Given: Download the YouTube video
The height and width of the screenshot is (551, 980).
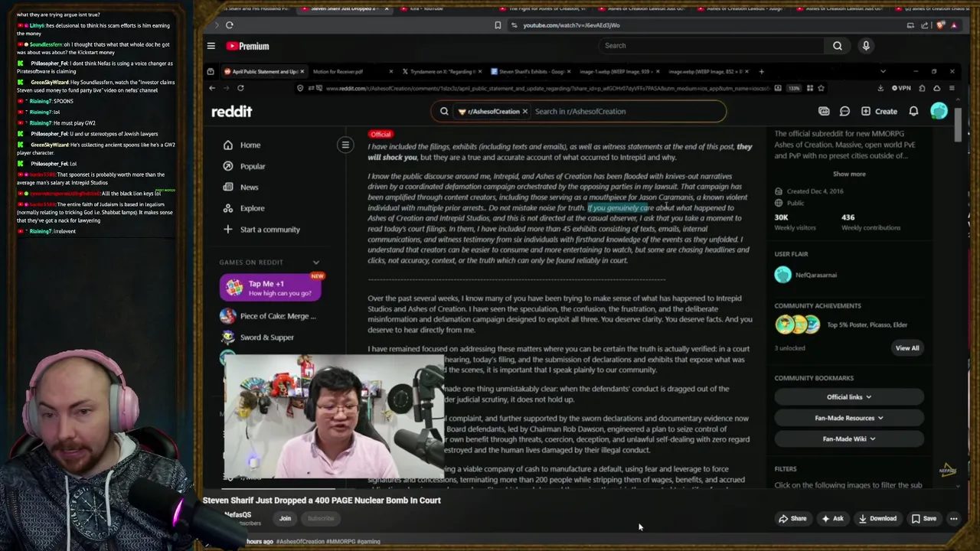Looking at the screenshot, I should click(877, 519).
